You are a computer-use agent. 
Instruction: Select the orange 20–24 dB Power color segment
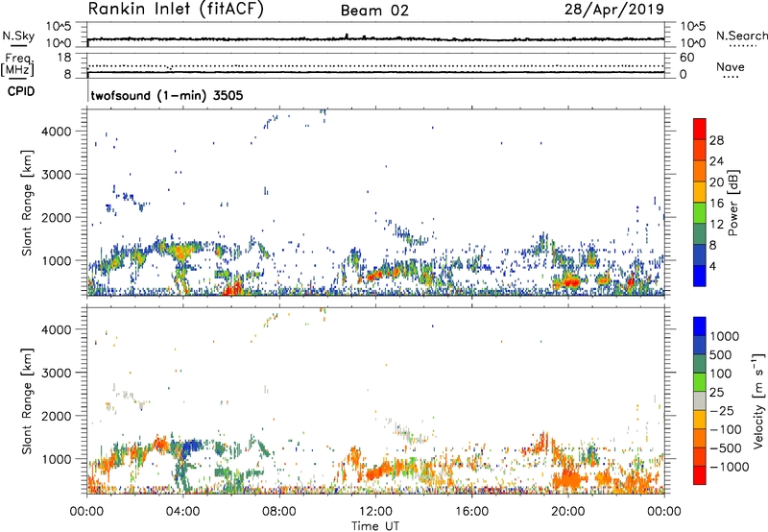pyautogui.click(x=700, y=171)
